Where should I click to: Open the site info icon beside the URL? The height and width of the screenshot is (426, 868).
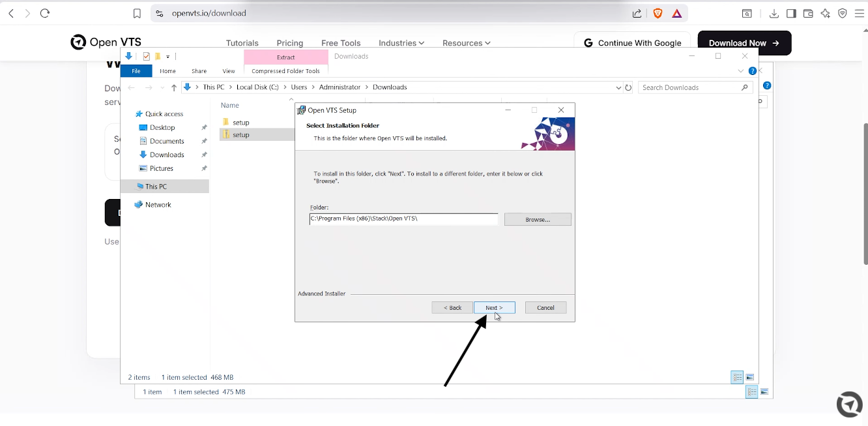pyautogui.click(x=159, y=13)
